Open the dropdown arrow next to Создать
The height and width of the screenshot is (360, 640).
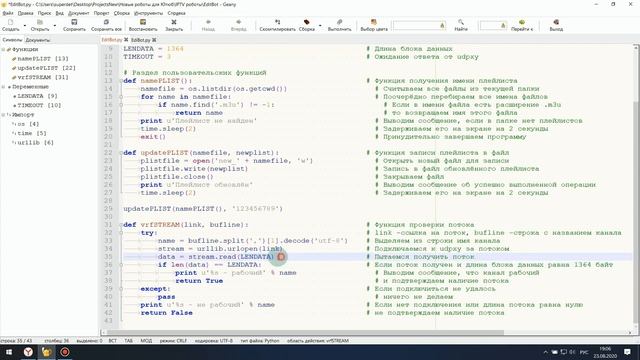tap(24, 26)
